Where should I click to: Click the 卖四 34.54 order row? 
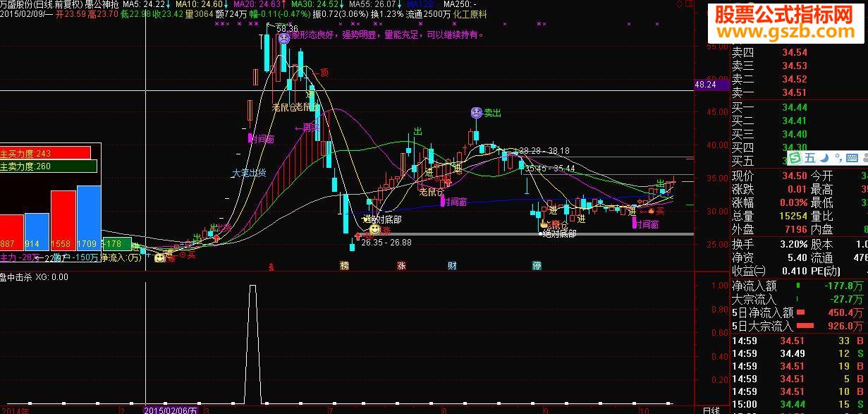(800, 52)
